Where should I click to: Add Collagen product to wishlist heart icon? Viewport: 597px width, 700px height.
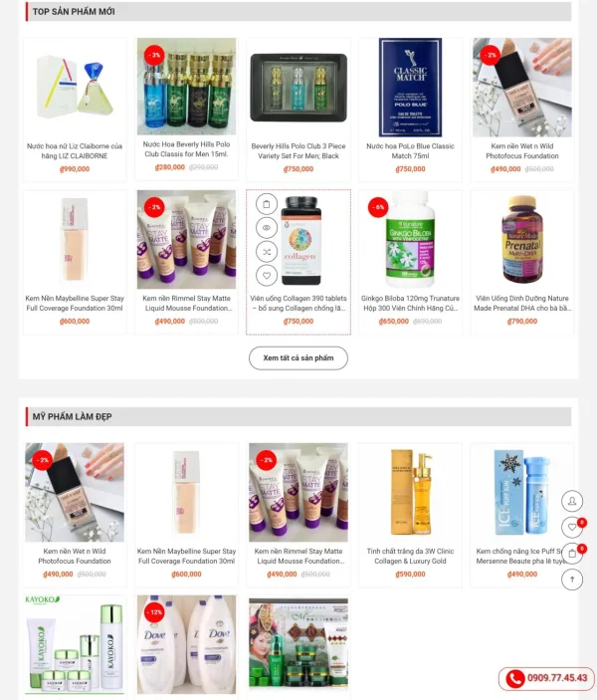(267, 276)
